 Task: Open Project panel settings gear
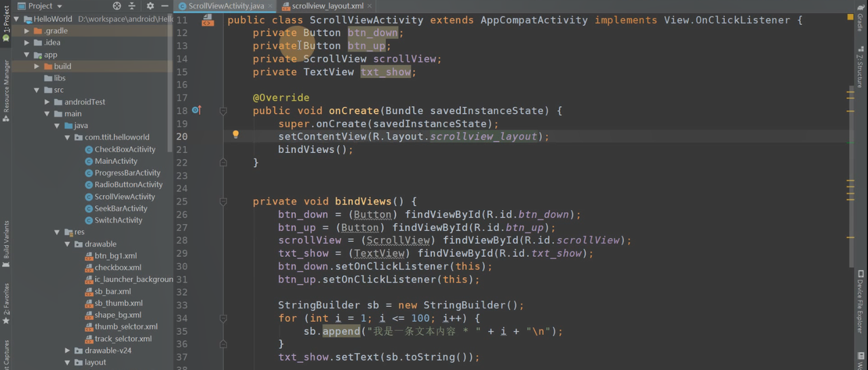[x=150, y=5]
